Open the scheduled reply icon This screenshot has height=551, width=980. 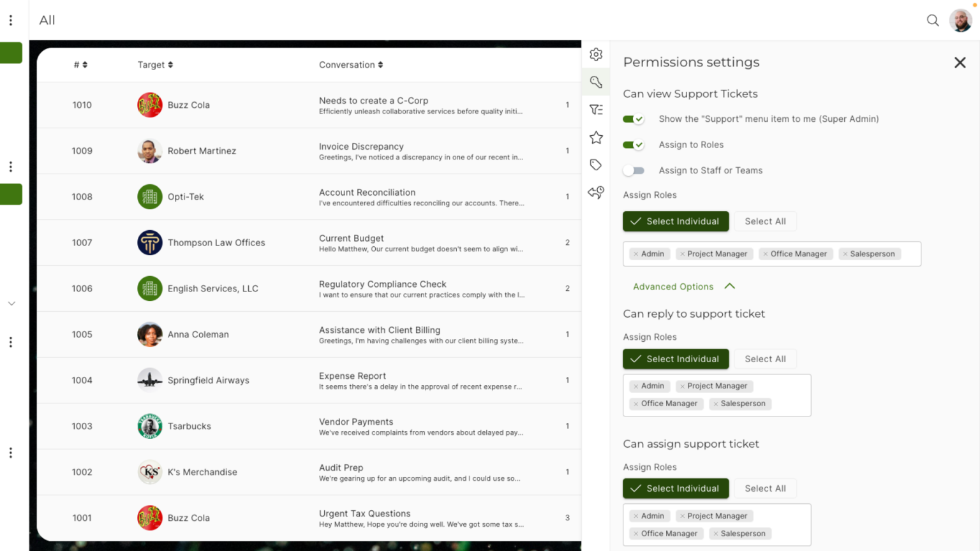point(596,192)
